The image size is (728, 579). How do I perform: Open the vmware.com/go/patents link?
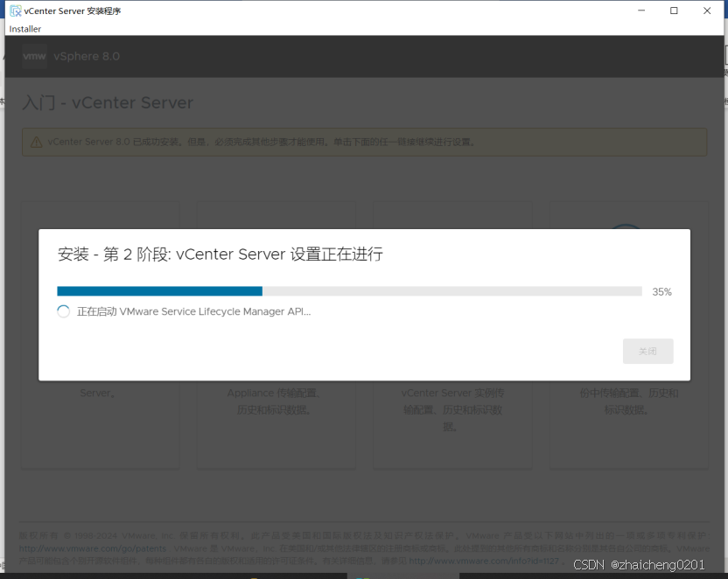coord(93,548)
